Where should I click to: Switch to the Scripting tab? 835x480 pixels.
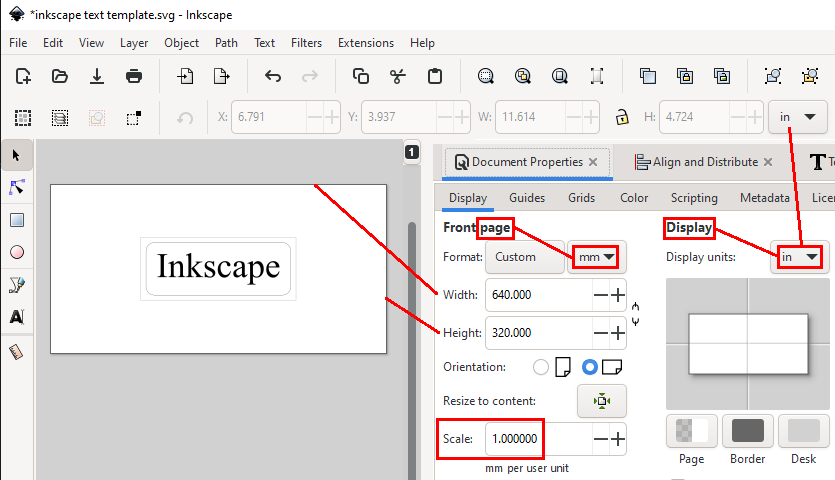tap(694, 198)
